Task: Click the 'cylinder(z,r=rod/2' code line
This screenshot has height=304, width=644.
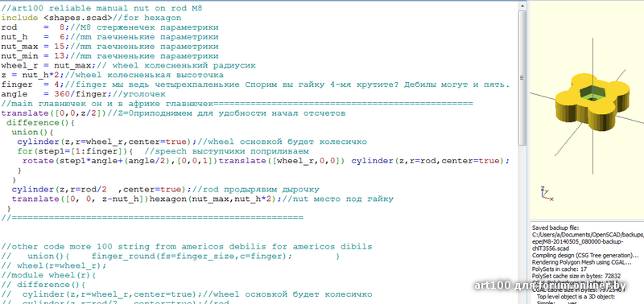Action: [x=166, y=190]
